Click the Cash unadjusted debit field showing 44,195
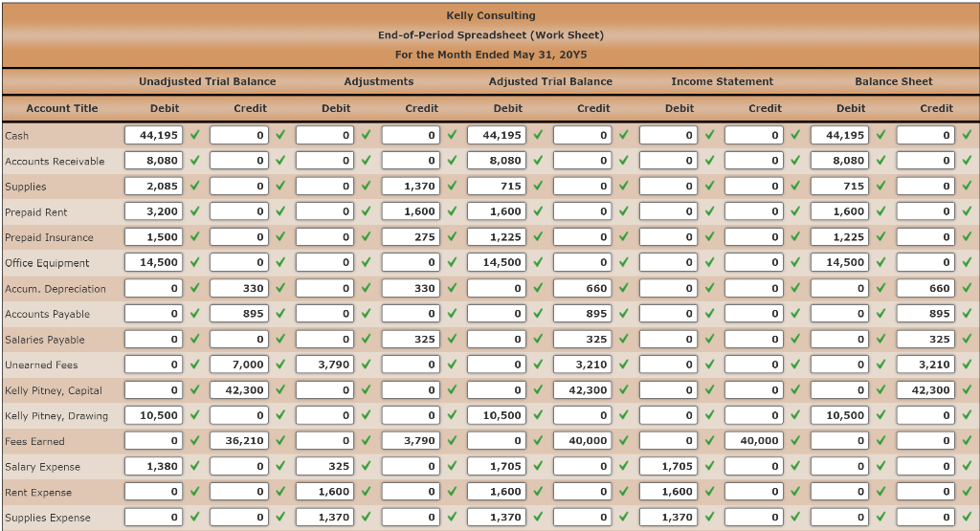Image resolution: width=980 pixels, height=531 pixels. [153, 135]
